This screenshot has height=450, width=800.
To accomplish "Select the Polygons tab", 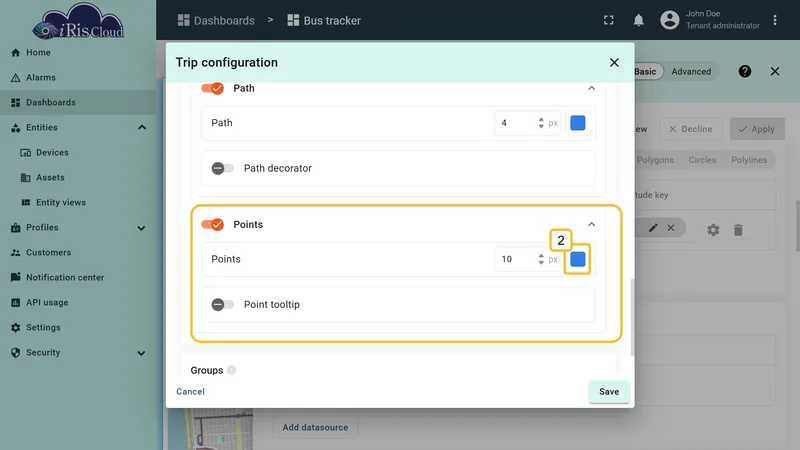I will [655, 160].
